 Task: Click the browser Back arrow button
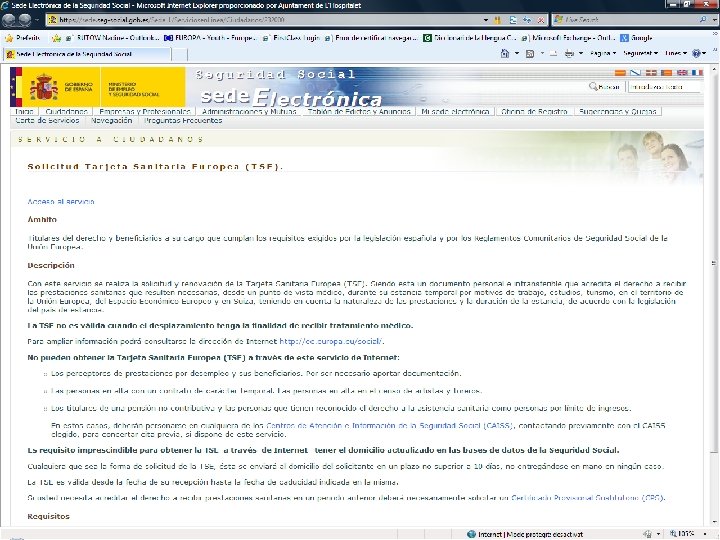coord(9,20)
